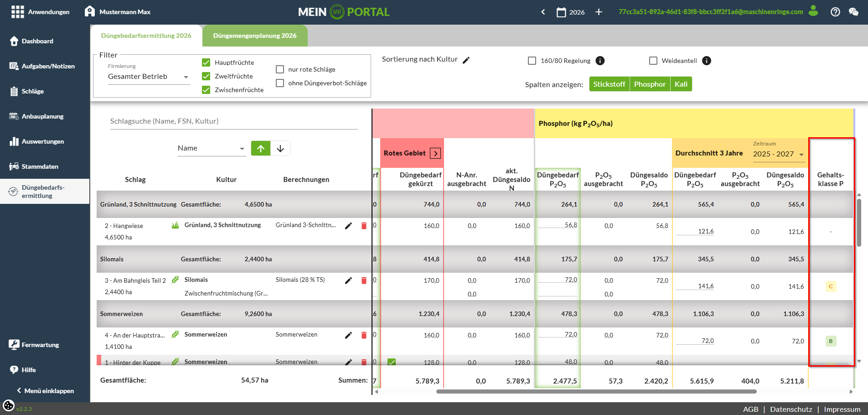Enable the nur rote Schläge checkbox
This screenshot has height=415, width=868.
point(280,69)
